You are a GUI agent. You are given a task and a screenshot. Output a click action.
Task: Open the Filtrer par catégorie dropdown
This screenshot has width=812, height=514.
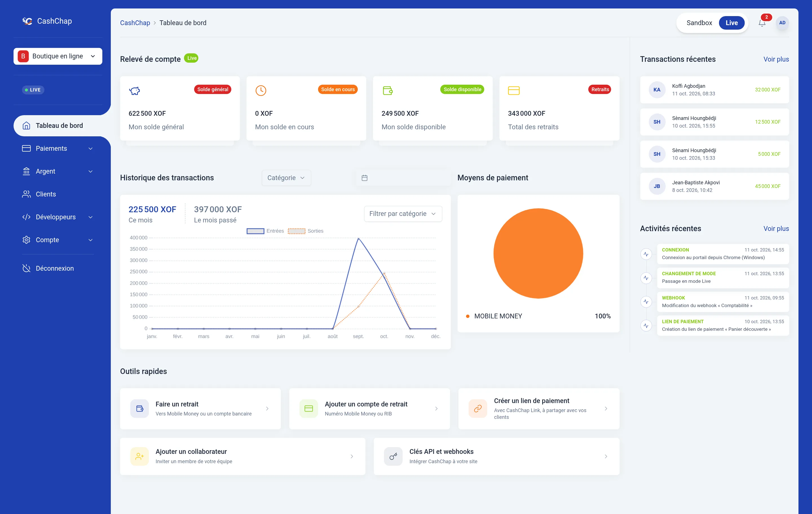tap(403, 214)
